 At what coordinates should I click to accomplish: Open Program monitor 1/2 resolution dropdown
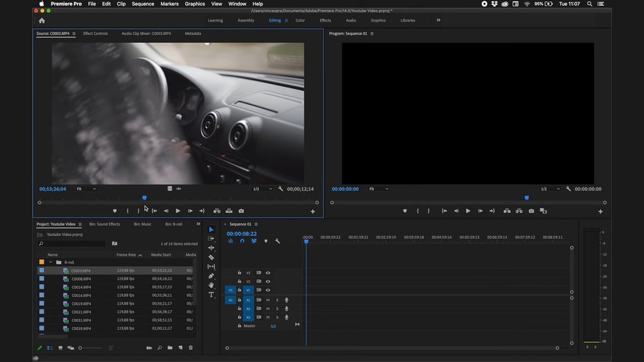tap(550, 189)
